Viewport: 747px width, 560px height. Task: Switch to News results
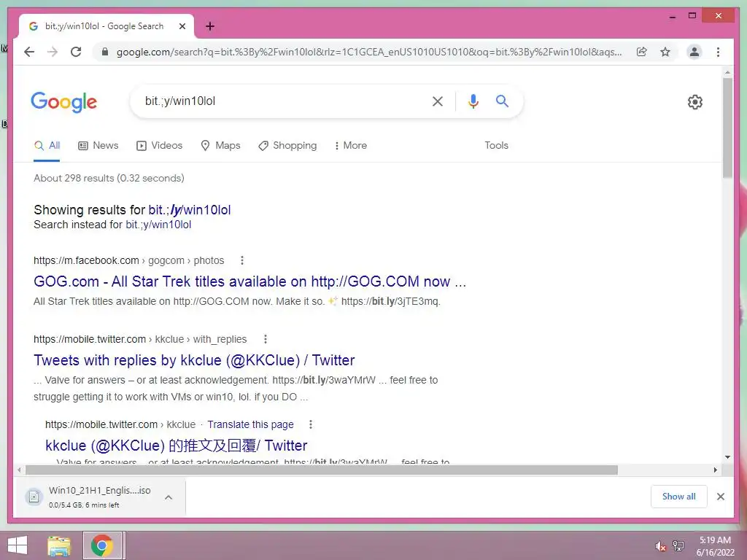click(98, 145)
